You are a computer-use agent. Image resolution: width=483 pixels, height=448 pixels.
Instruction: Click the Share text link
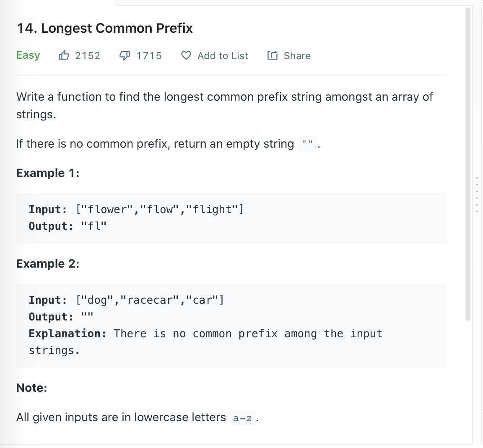[x=297, y=56]
